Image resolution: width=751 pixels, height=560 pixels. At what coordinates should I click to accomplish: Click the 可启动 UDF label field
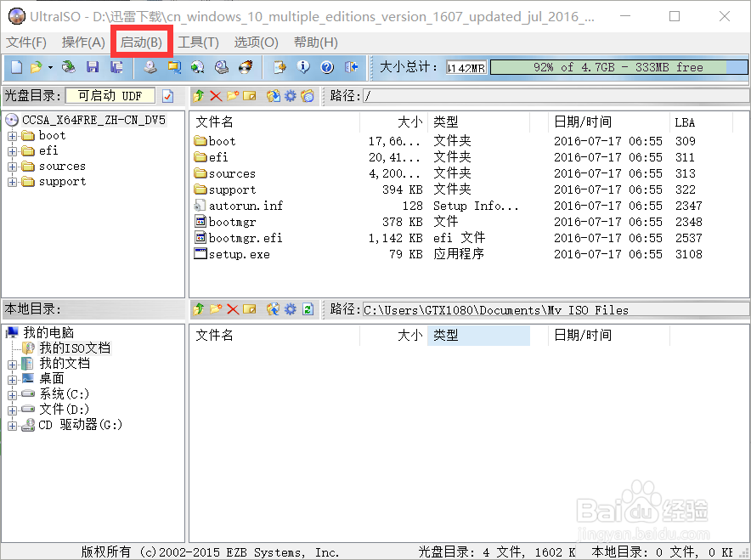(x=110, y=96)
